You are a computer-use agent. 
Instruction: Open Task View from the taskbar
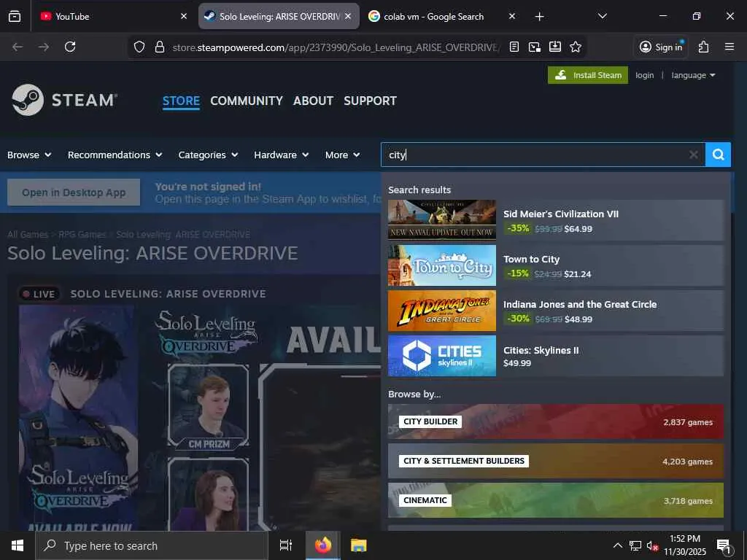click(286, 545)
